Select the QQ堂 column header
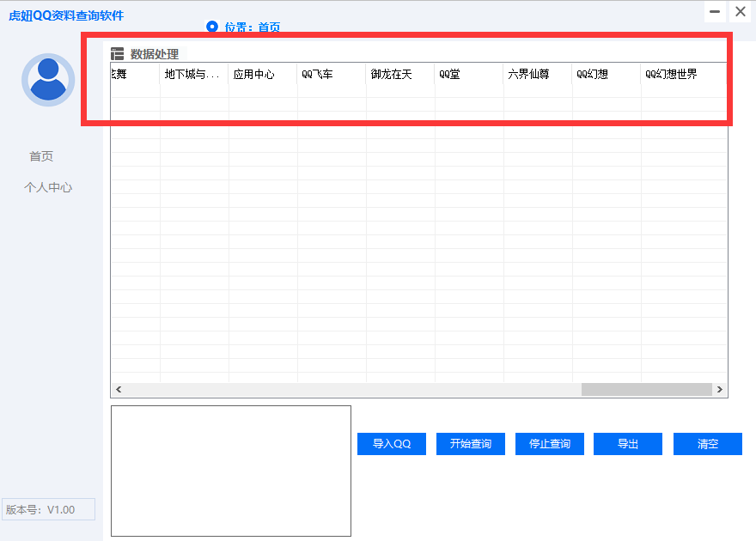The width and height of the screenshot is (756, 541). pos(469,74)
